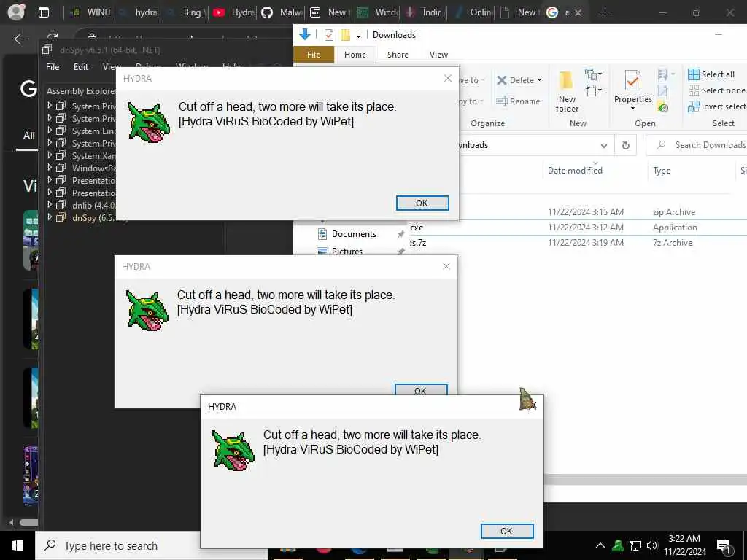Expand the System.Lin assembly node
Viewport: 747px width, 560px height.
coord(50,130)
